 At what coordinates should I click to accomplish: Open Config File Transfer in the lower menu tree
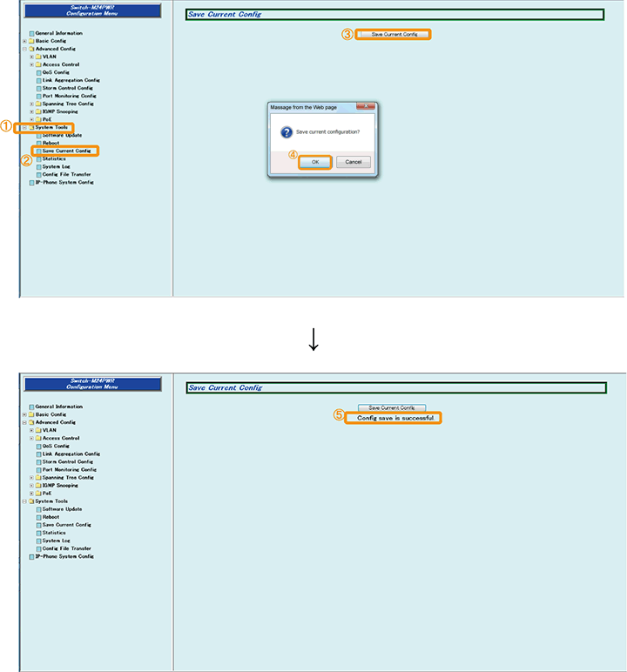point(66,548)
